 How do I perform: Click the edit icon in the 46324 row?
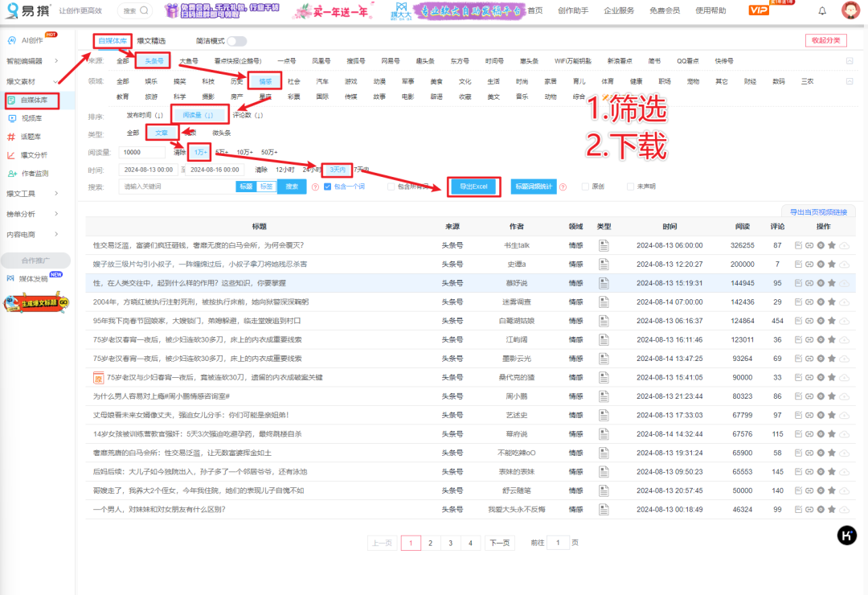coord(798,510)
